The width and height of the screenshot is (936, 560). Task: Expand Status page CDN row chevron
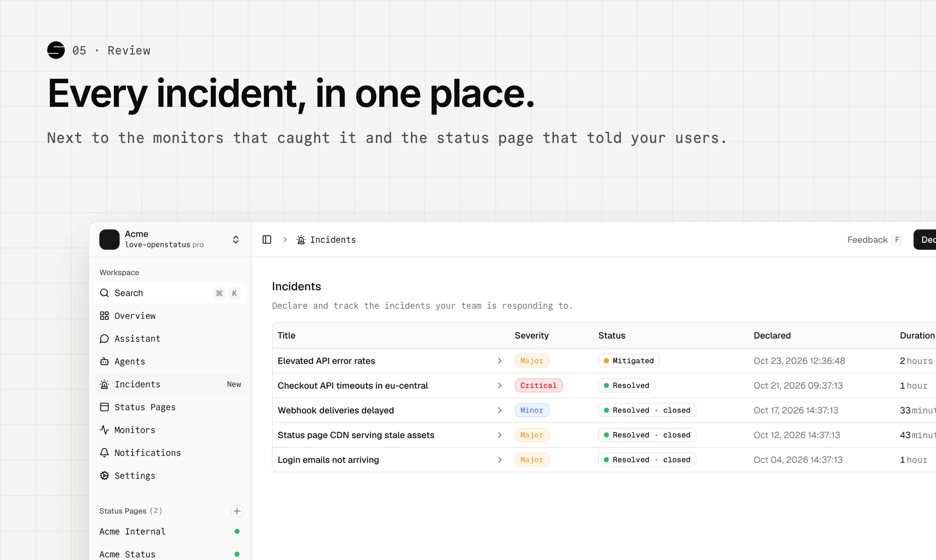point(500,435)
